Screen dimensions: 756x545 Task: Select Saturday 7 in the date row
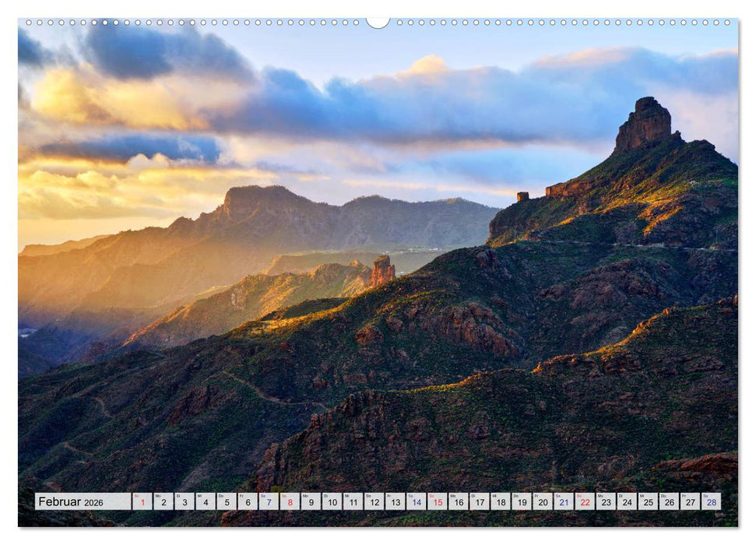pos(269,501)
